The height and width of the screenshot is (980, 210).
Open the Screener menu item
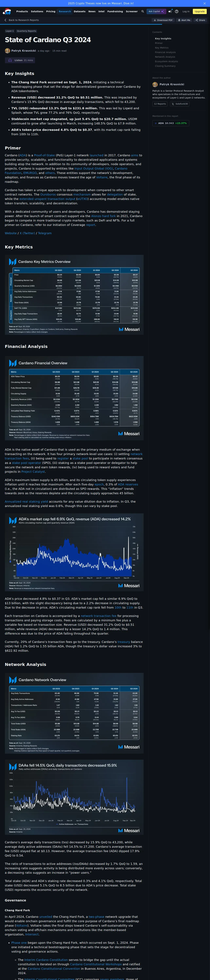click(x=132, y=11)
